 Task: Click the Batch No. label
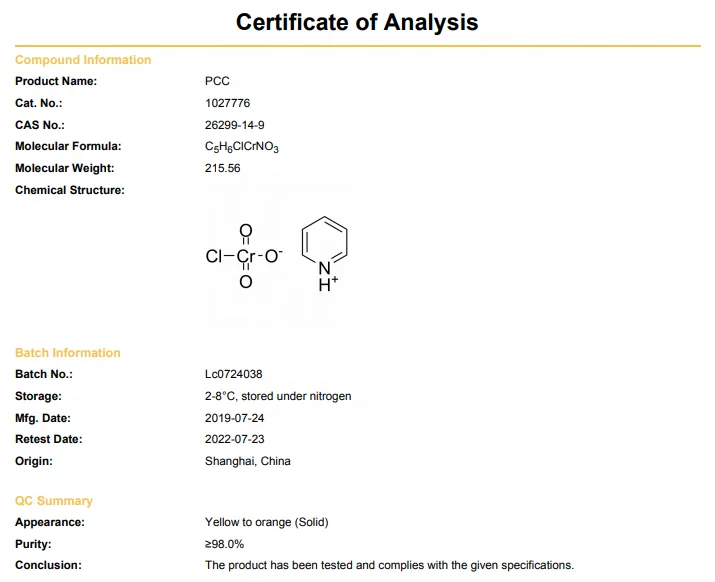(x=44, y=374)
